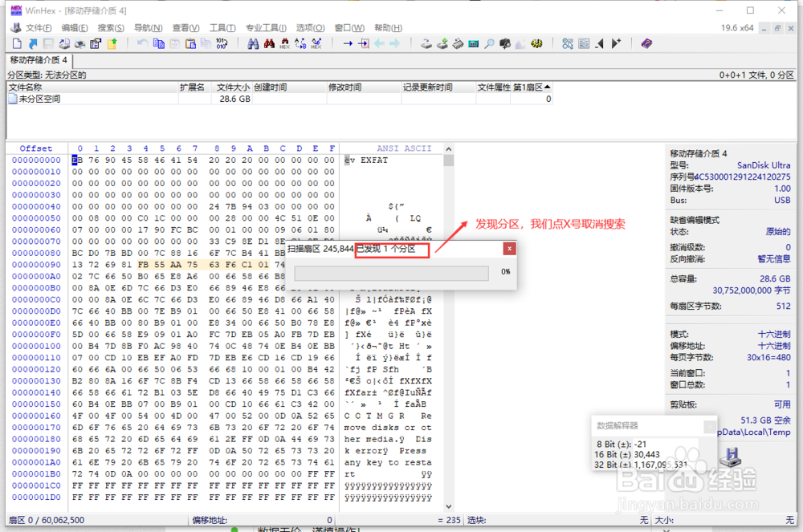Image resolution: width=803 pixels, height=532 pixels.
Task: Click the blue binoculars Find text icon
Action: 253,43
